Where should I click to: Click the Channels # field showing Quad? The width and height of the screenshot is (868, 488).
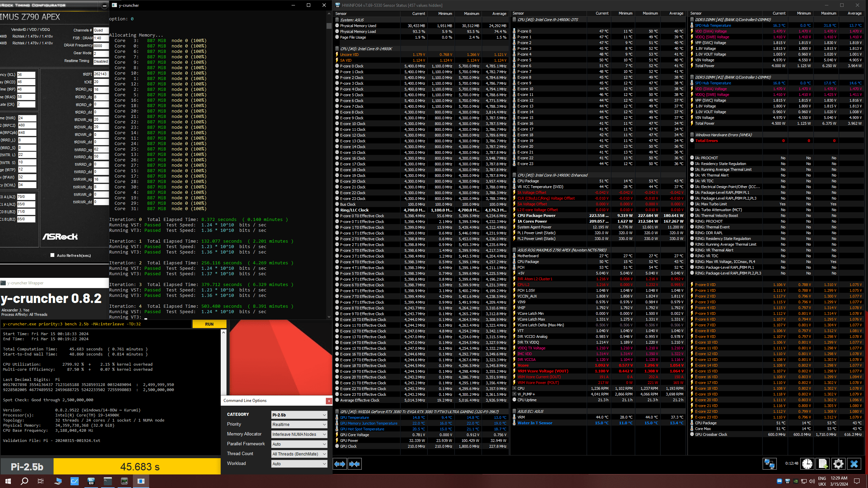[101, 30]
